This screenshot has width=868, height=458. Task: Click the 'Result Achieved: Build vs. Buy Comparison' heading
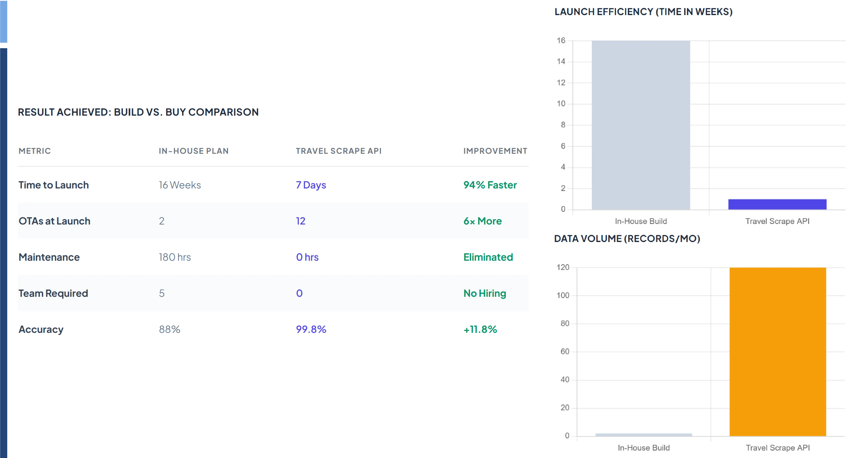(138, 112)
